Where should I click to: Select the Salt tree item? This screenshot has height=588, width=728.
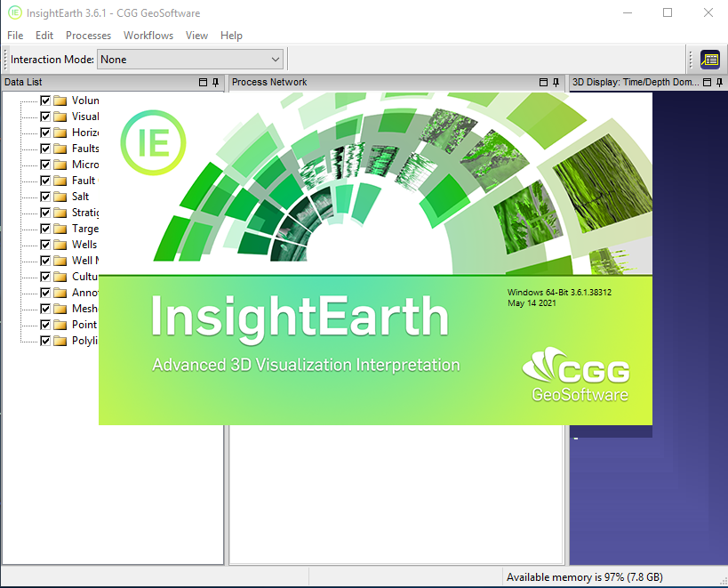pyautogui.click(x=81, y=197)
